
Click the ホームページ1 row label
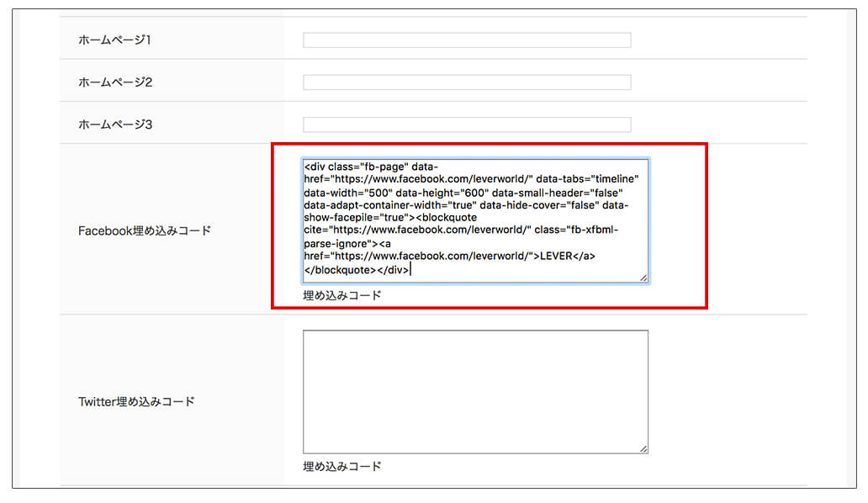click(x=114, y=40)
